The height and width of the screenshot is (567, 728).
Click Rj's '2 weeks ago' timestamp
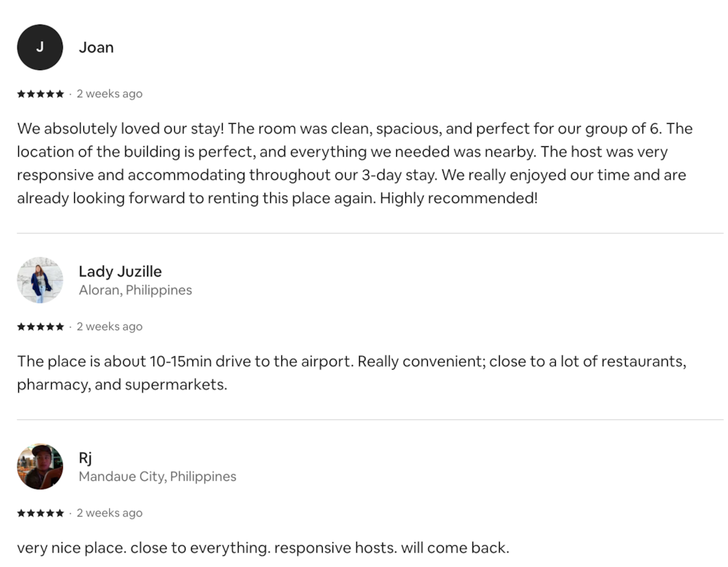[x=110, y=513]
